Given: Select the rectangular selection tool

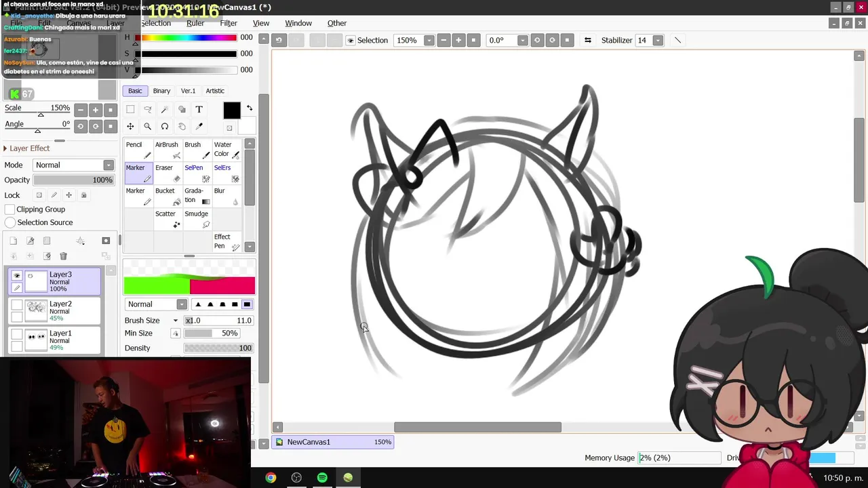Looking at the screenshot, I should [x=130, y=109].
